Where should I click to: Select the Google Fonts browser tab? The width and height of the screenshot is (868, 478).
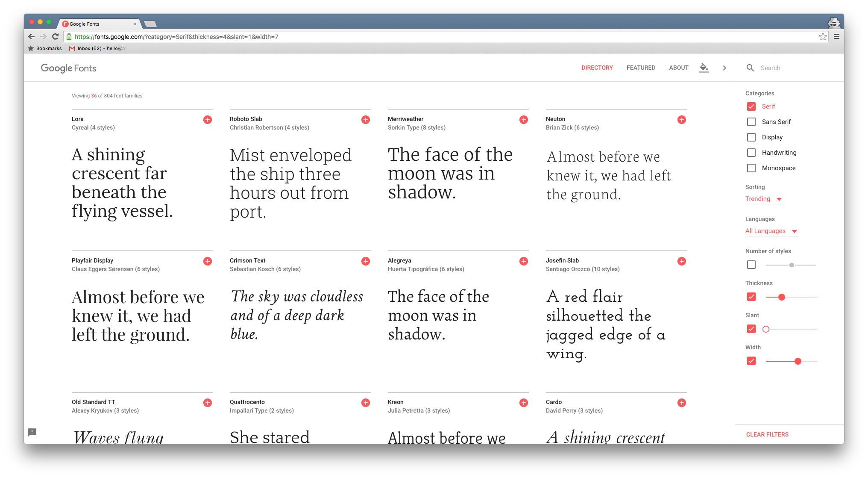click(99, 24)
